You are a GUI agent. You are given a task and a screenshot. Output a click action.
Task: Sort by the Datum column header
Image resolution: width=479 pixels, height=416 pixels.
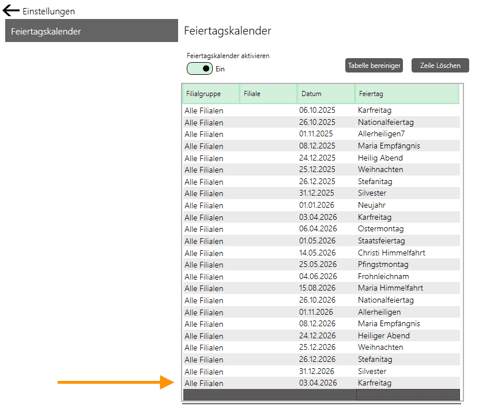(326, 94)
